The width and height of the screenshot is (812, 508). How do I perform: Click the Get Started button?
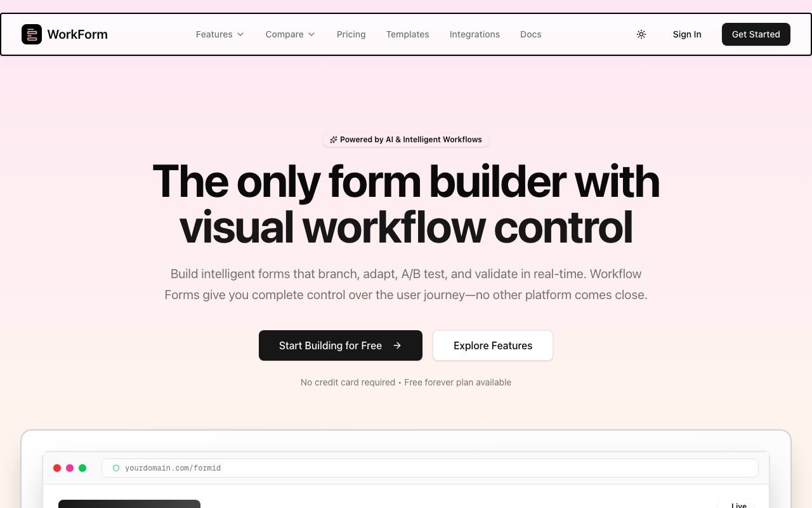tap(756, 34)
